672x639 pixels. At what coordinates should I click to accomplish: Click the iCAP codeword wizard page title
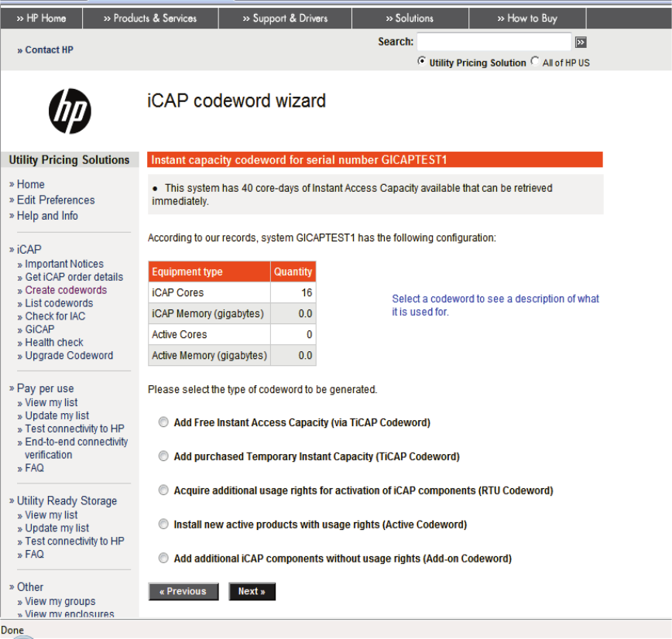pos(237,101)
